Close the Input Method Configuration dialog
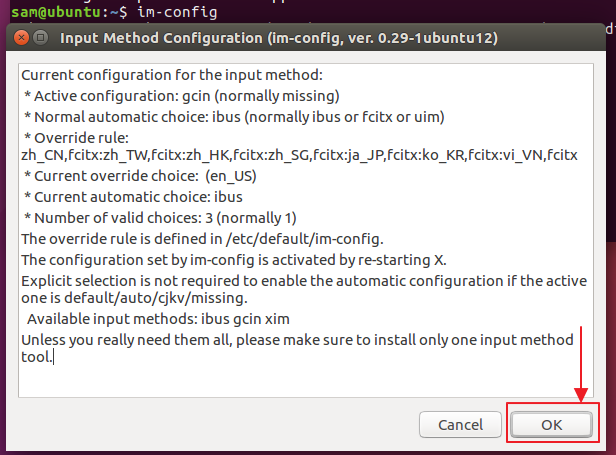 (x=19, y=39)
